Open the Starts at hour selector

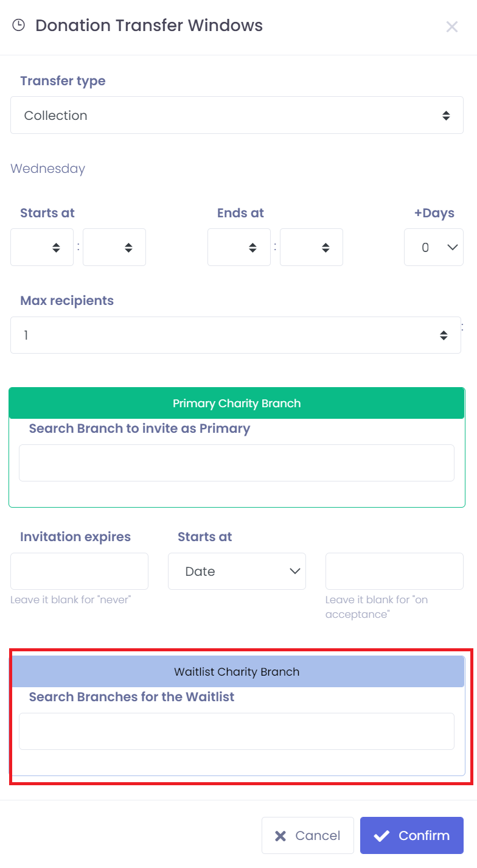point(42,247)
